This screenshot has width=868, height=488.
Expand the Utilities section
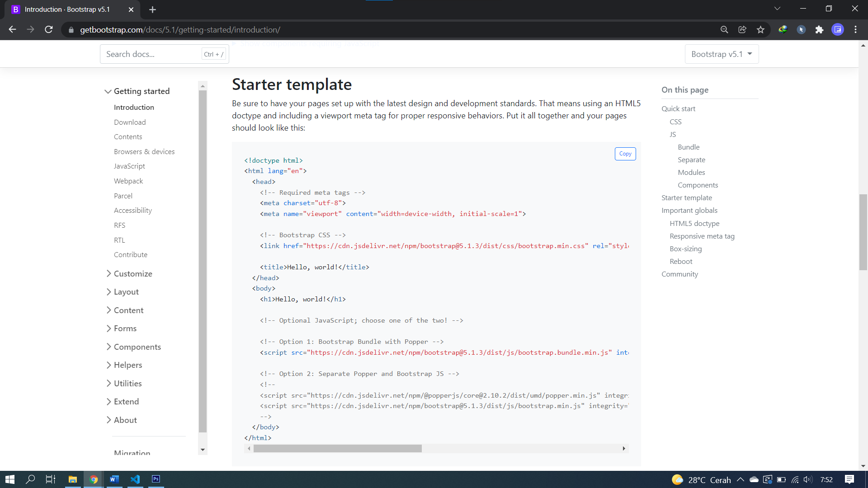[123, 384]
